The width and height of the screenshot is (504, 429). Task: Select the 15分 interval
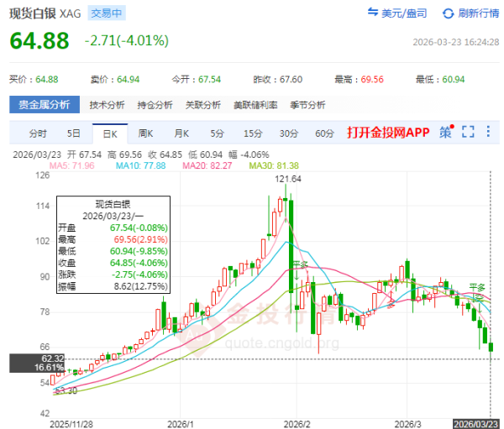253,133
